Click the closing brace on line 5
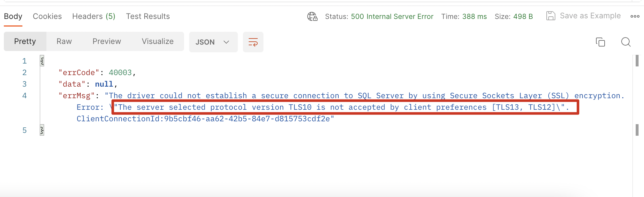The height and width of the screenshot is (197, 644). 42,130
